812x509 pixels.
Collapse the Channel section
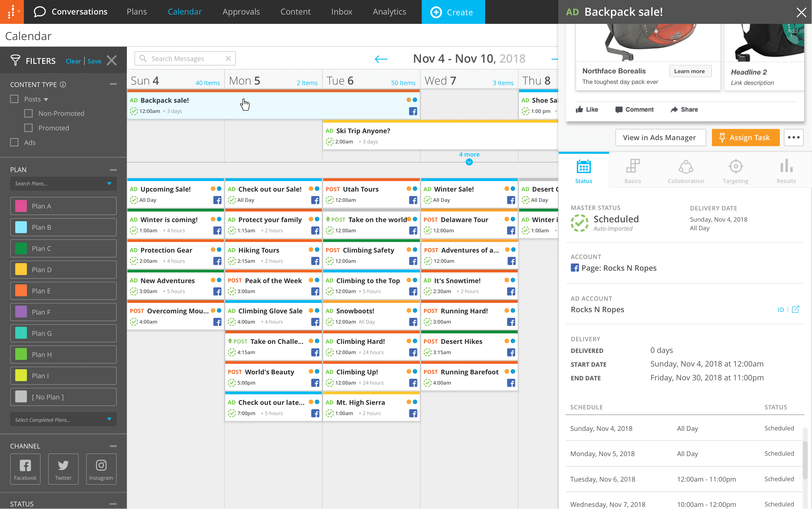click(113, 446)
